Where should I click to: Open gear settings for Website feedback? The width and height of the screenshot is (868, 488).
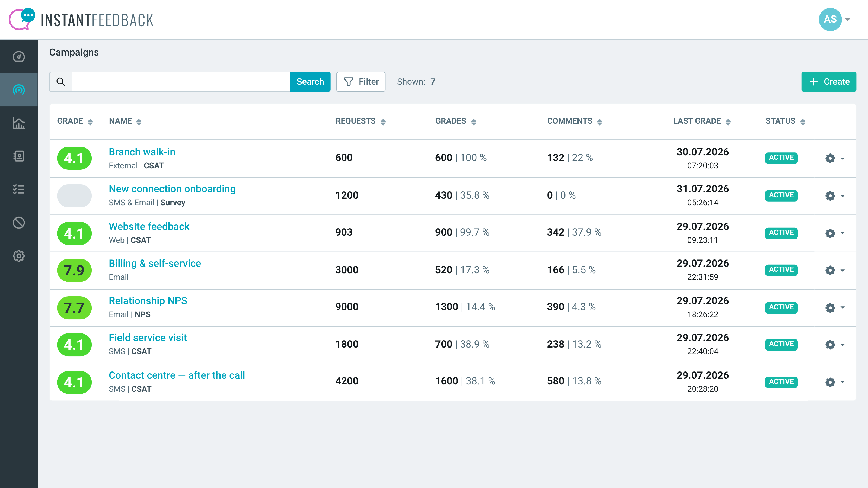830,233
